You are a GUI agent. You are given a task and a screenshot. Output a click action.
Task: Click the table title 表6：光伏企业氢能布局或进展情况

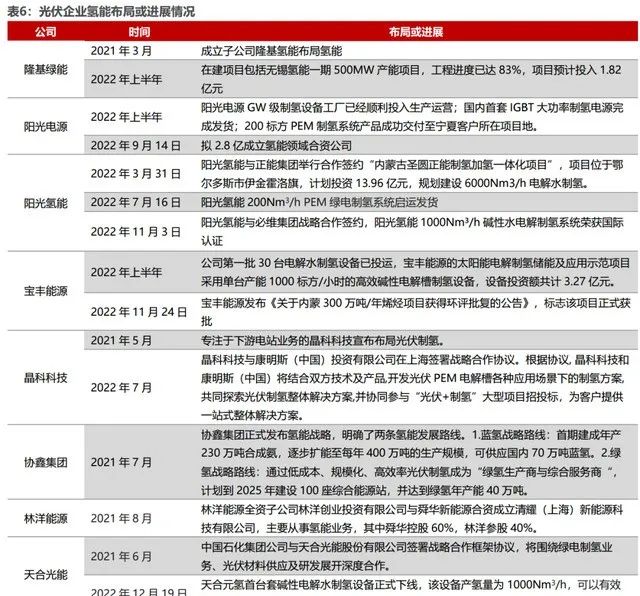[x=101, y=11]
